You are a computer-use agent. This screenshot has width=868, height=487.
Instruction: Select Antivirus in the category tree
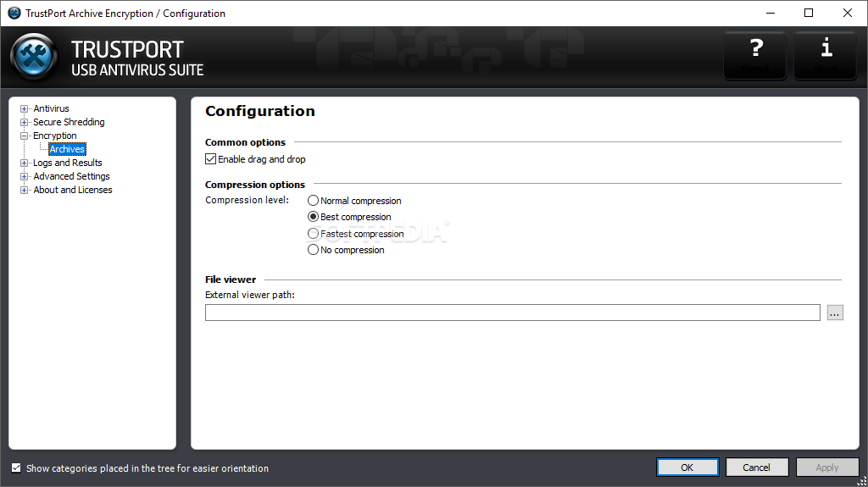pos(51,108)
